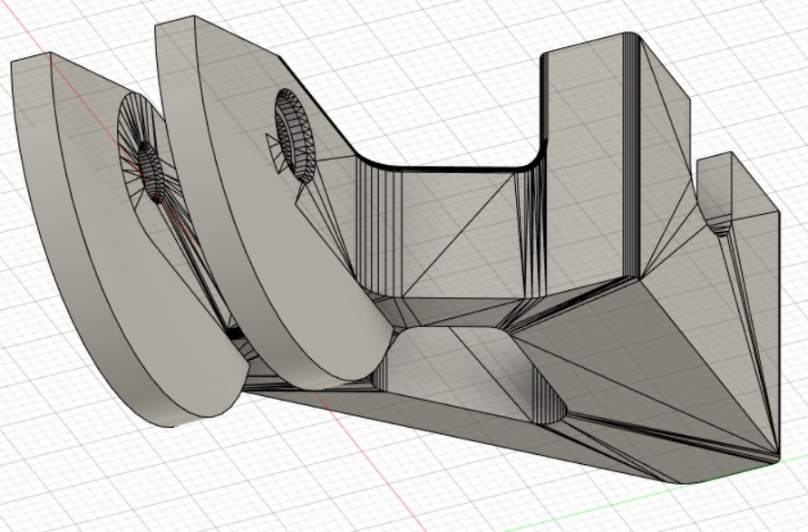Viewport: 808px width, 532px height.
Task: Pick the small triangle marker beside the second hole
Action: click(273, 144)
